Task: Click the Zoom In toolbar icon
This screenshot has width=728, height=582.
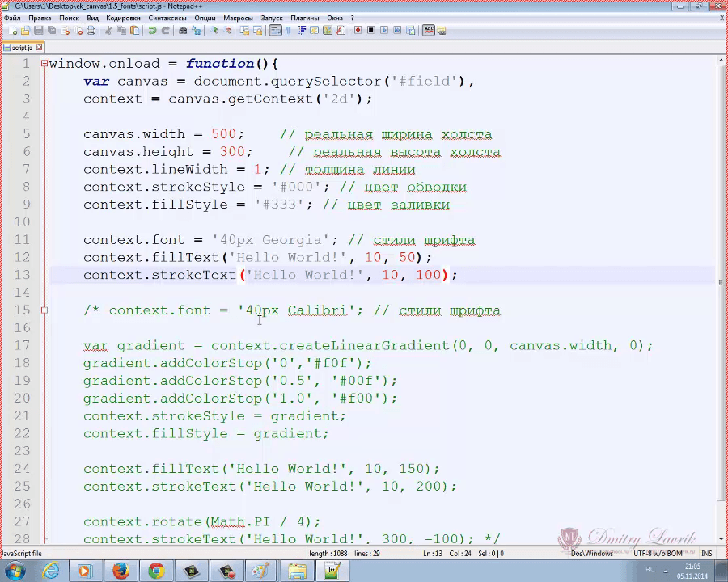Action: [x=214, y=31]
